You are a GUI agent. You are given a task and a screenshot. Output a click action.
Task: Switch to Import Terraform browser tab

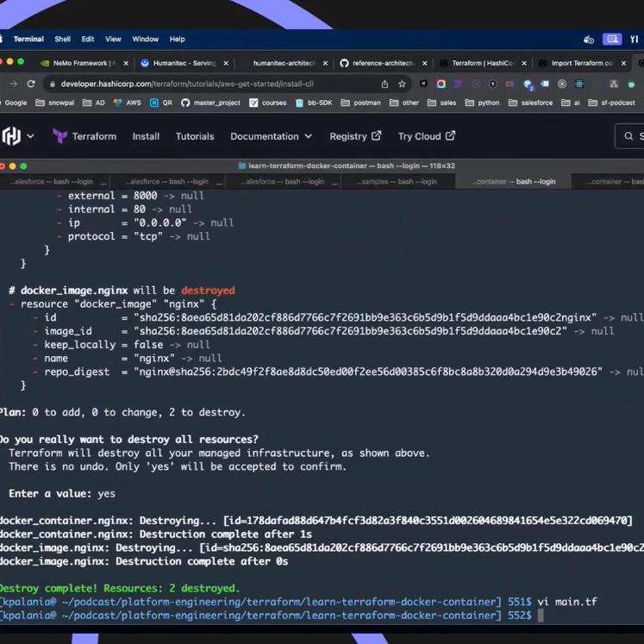click(582, 63)
